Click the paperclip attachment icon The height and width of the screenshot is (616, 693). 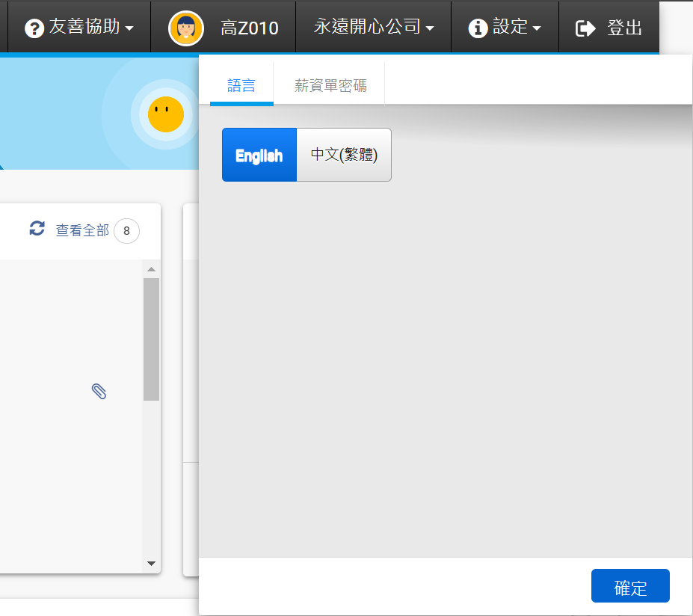(99, 391)
